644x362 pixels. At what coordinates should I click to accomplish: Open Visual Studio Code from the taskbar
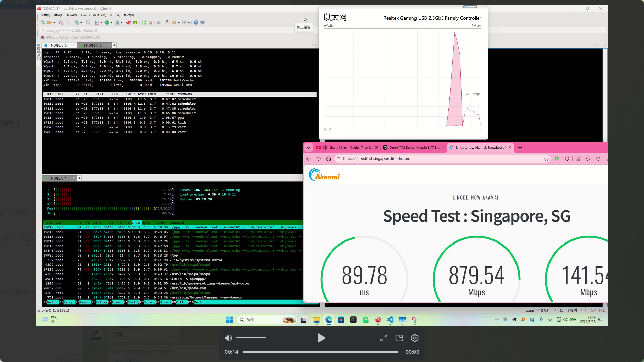pyautogui.click(x=390, y=320)
